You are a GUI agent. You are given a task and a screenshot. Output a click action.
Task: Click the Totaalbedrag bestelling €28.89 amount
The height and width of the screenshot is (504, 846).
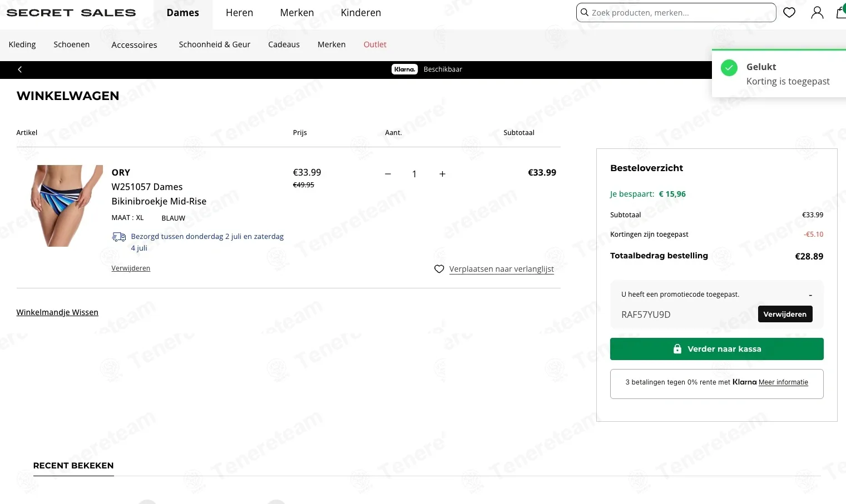pos(809,256)
